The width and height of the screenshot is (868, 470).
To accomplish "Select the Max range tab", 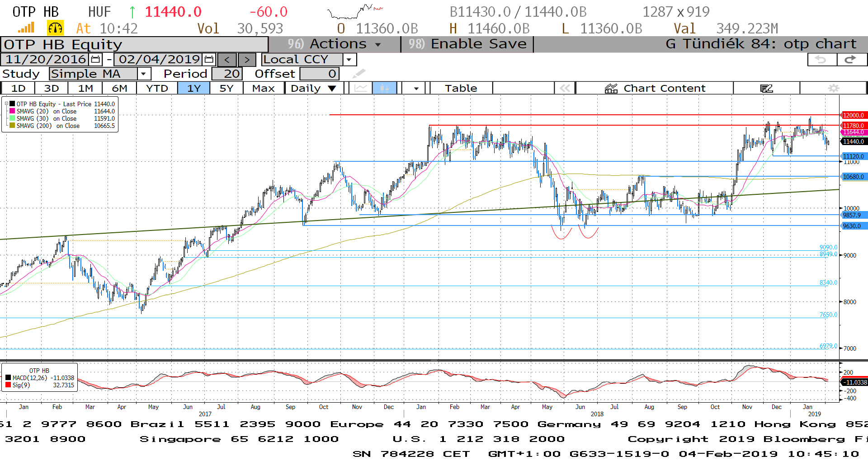I will click(264, 88).
